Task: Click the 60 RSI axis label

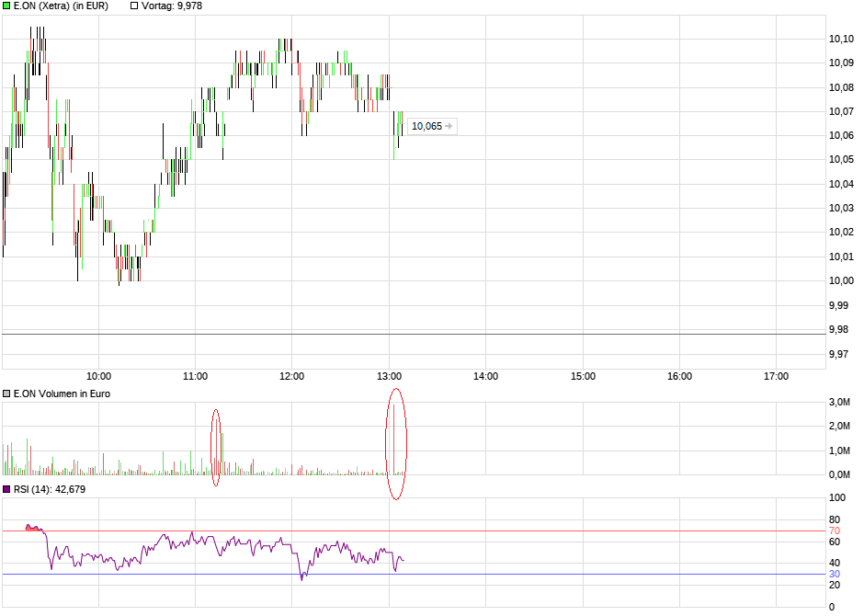Action: 835,542
